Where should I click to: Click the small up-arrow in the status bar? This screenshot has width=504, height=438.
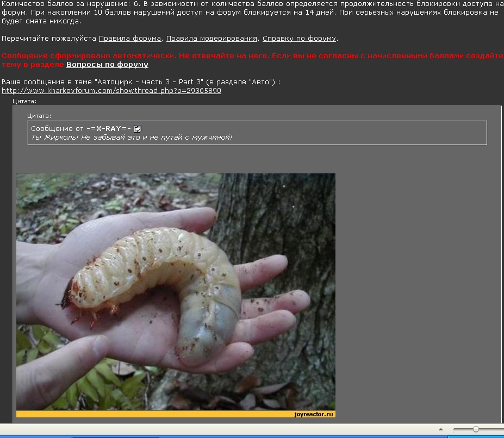(441, 429)
